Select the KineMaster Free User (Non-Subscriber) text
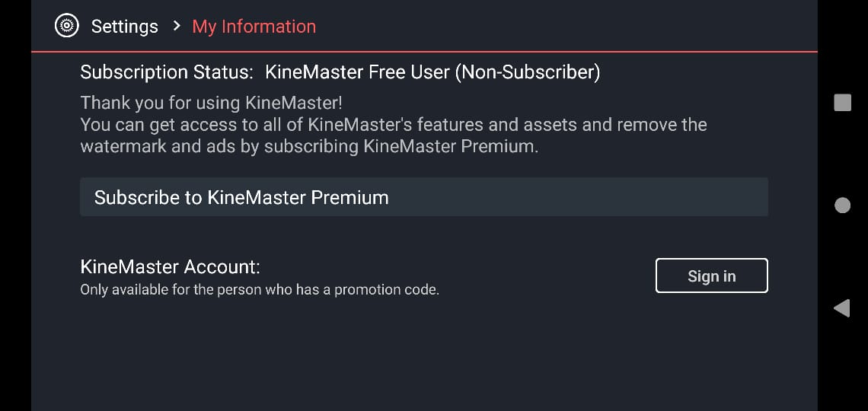 (x=432, y=72)
